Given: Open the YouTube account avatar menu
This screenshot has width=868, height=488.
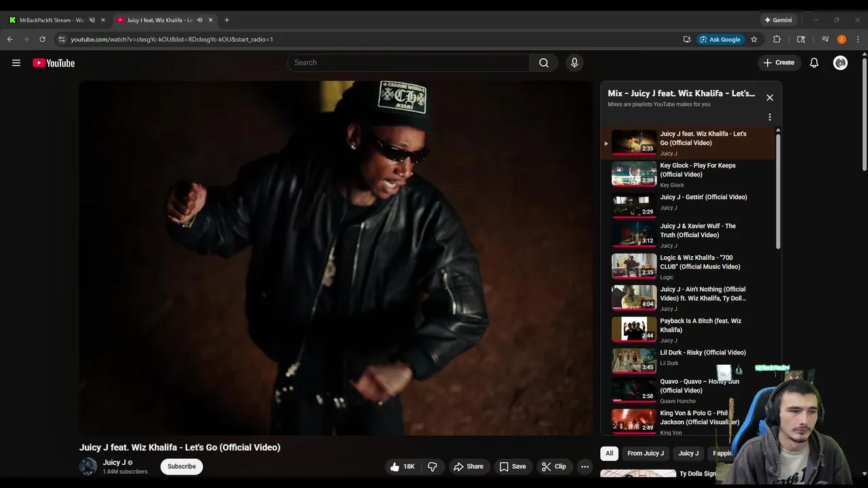Looking at the screenshot, I should (840, 63).
